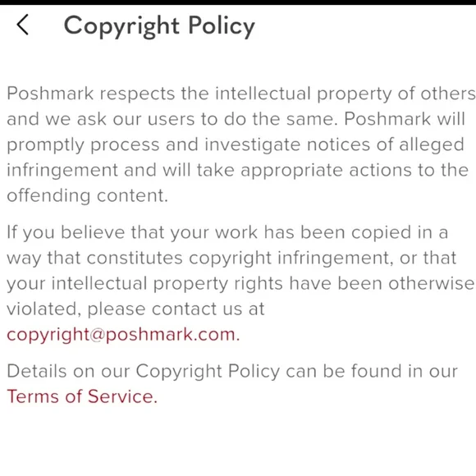Click the line "infringement and will take appropriate"
Viewport: 476px width, 476px height.
click(238, 171)
